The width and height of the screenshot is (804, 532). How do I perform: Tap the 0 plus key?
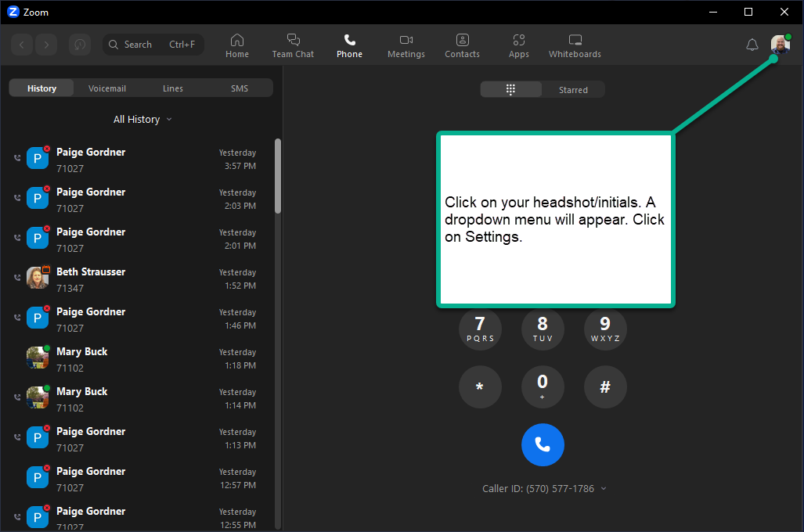coord(543,387)
